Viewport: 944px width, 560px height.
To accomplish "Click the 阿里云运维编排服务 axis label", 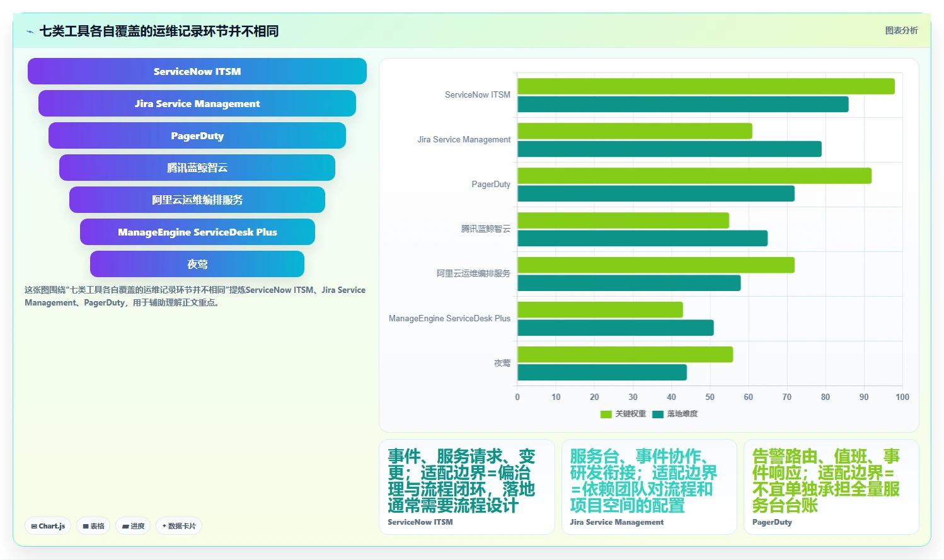I will point(473,273).
